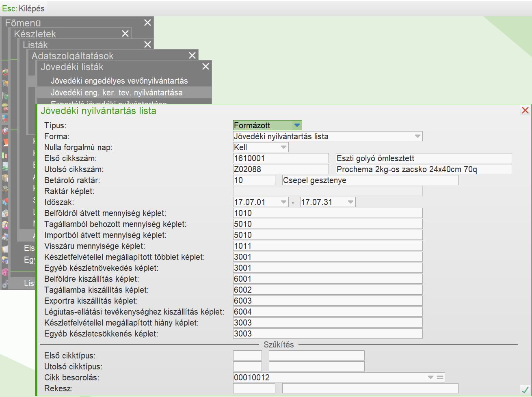Click the red X of Jövedéki nyilvántartás lista

click(525, 110)
